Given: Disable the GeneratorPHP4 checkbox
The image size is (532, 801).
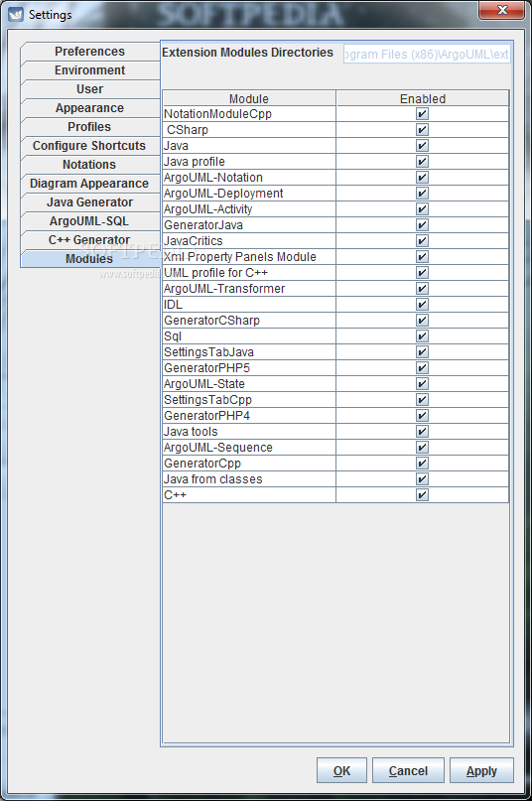Looking at the screenshot, I should pos(422,415).
